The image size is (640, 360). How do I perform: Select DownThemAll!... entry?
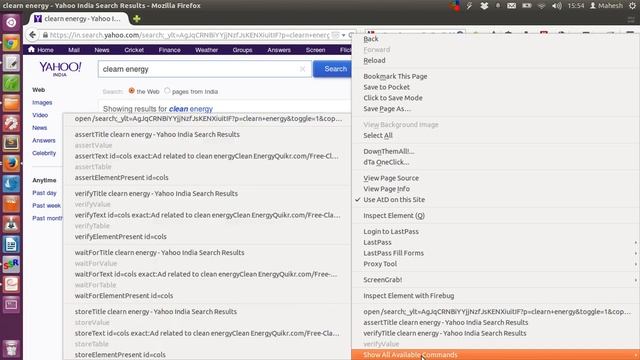tap(496, 151)
